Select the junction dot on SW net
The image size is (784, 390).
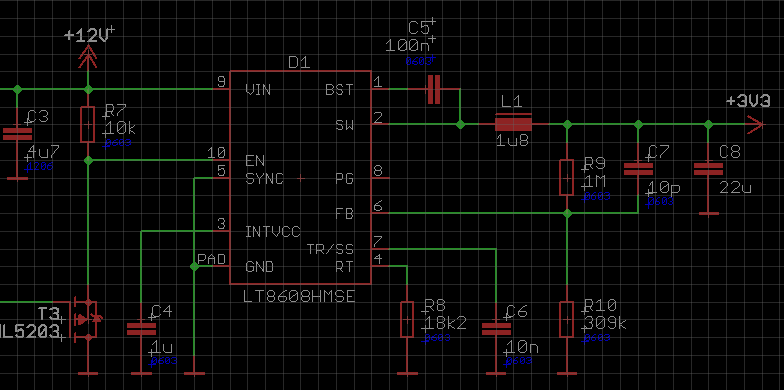click(460, 124)
